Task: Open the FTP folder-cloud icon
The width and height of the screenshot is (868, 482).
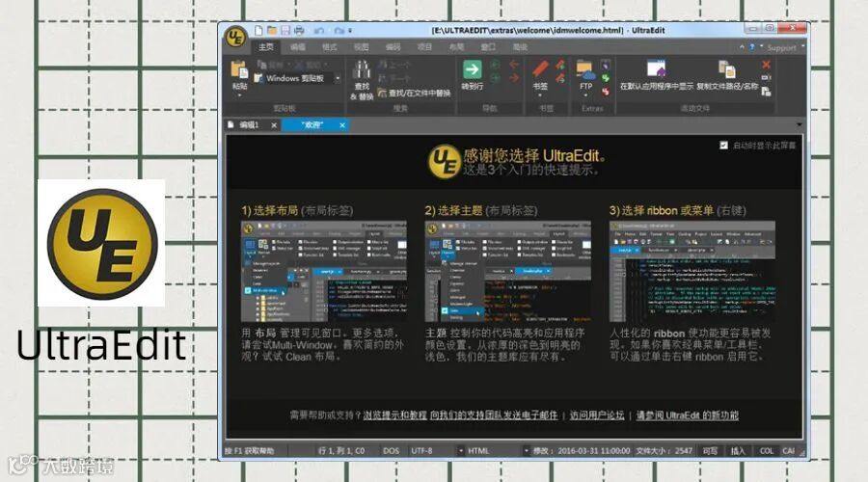Action: 585,69
